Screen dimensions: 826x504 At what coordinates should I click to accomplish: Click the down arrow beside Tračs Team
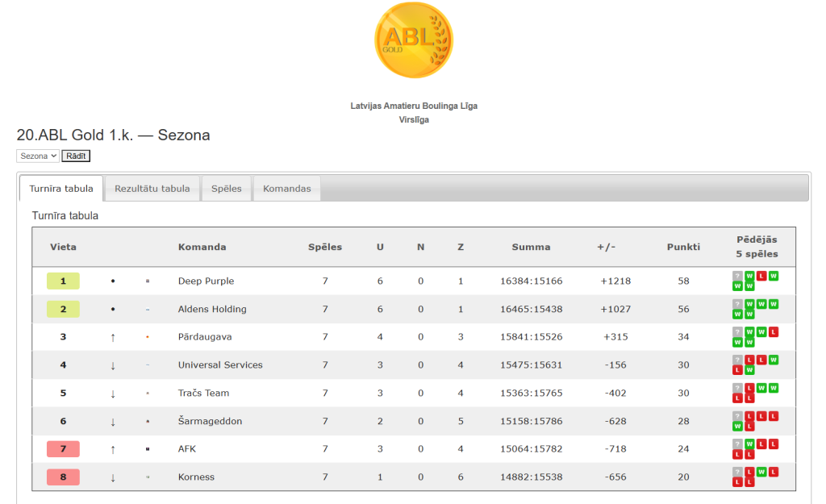pyautogui.click(x=113, y=394)
